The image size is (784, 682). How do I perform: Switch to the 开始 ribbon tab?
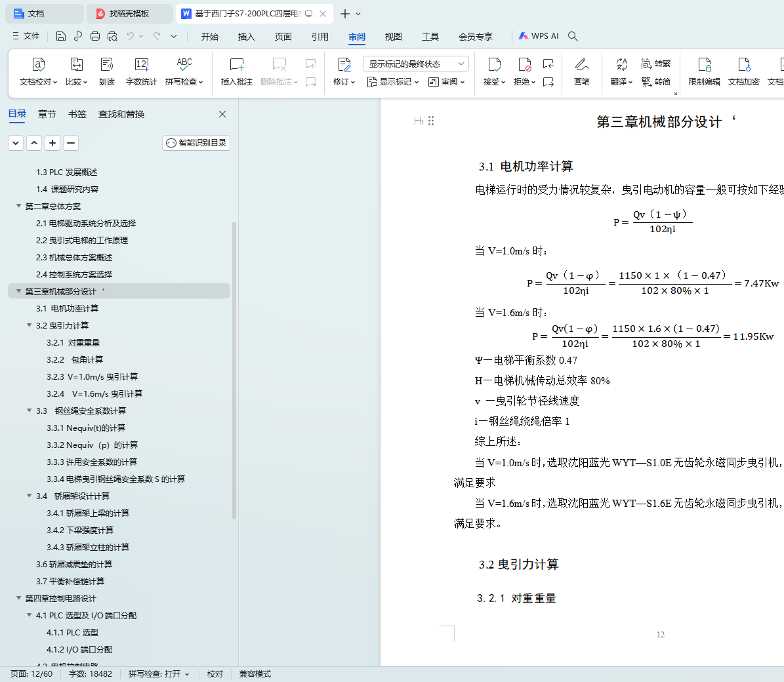pyautogui.click(x=209, y=37)
